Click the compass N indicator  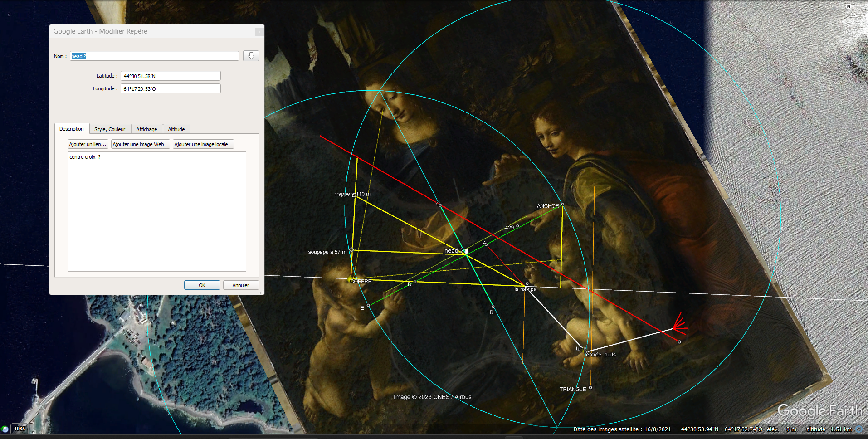coord(848,6)
